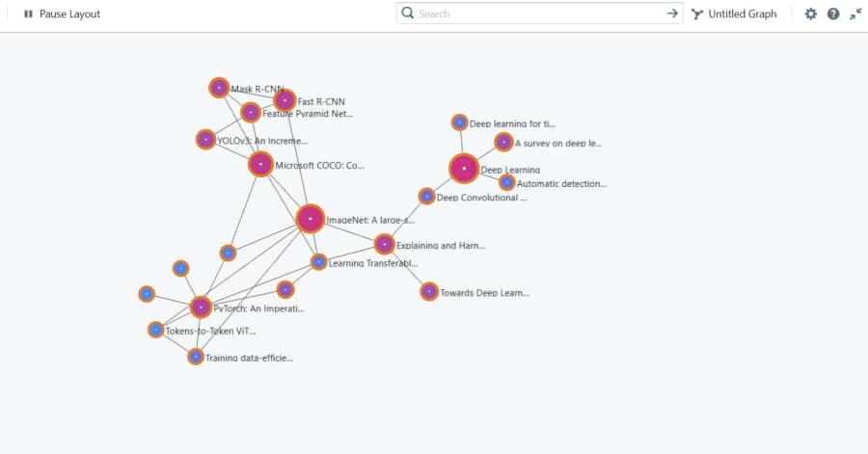Select the large ImageNet node
This screenshot has height=454, width=868.
310,219
